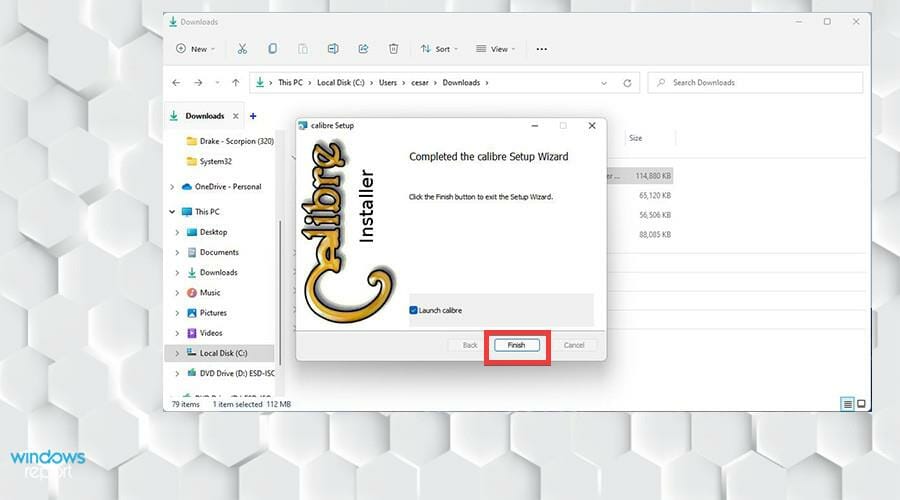Viewport: 900px width, 500px height.
Task: Go forward with the right arrow
Action: coord(198,83)
